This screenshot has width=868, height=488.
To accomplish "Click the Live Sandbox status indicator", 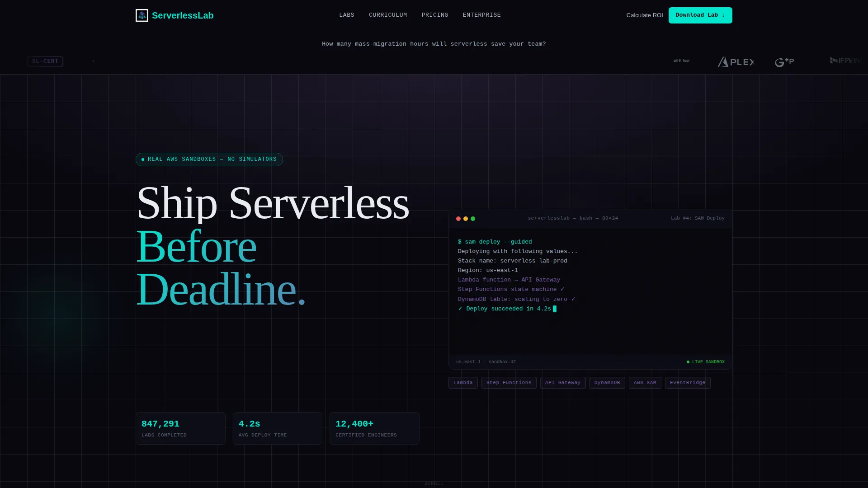I will click(706, 362).
